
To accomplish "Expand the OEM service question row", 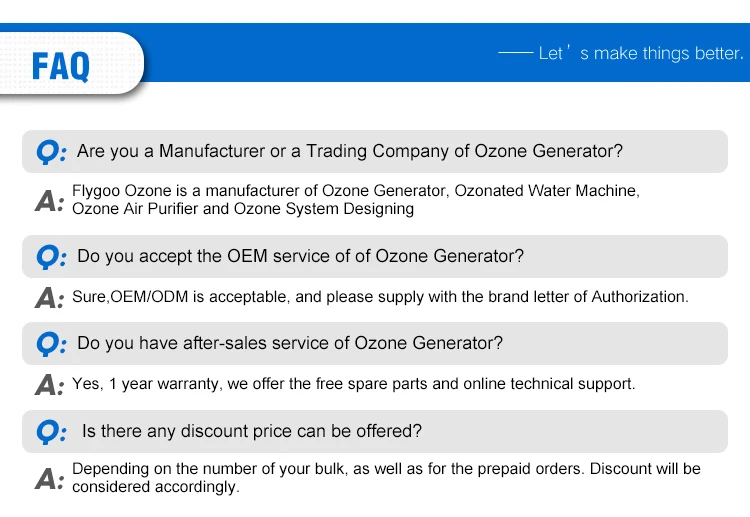I will click(x=300, y=257).
